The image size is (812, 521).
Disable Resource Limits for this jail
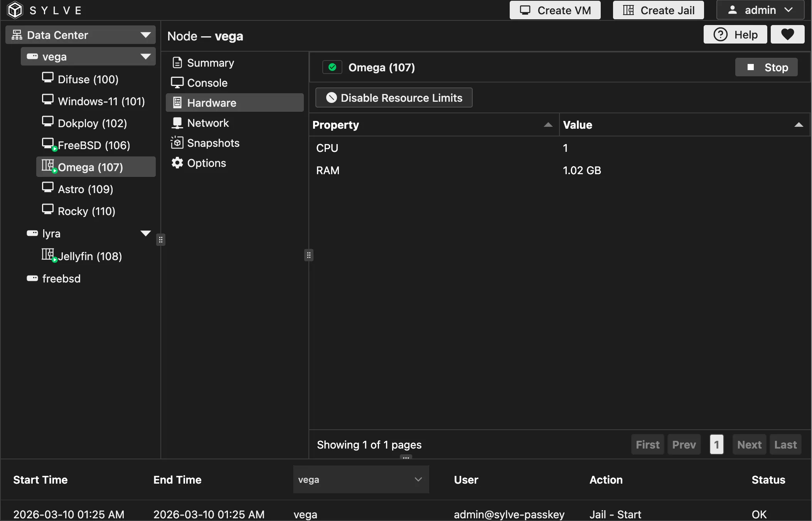pos(394,98)
